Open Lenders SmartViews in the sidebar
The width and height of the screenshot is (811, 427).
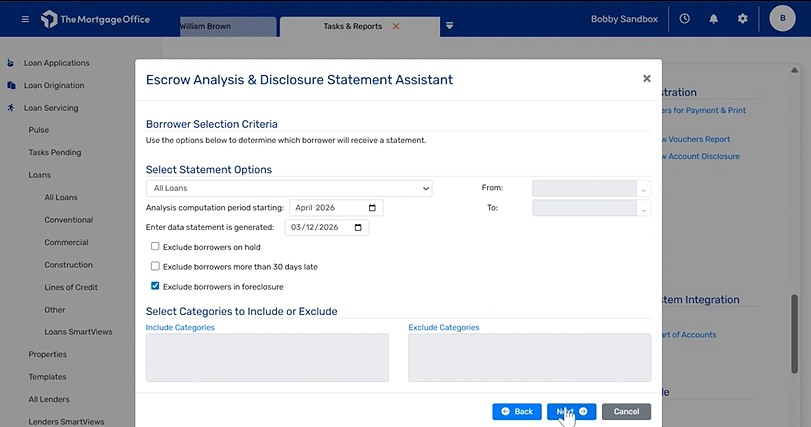(66, 422)
